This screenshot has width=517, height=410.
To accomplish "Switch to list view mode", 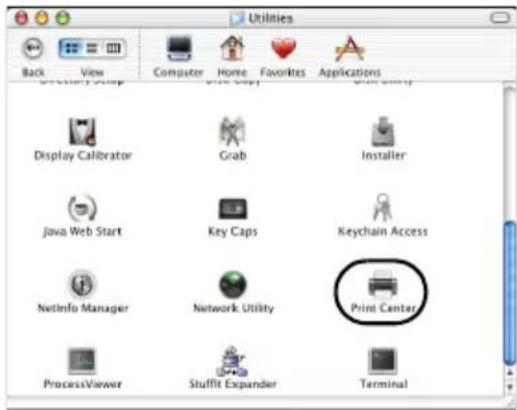I will pos(92,48).
